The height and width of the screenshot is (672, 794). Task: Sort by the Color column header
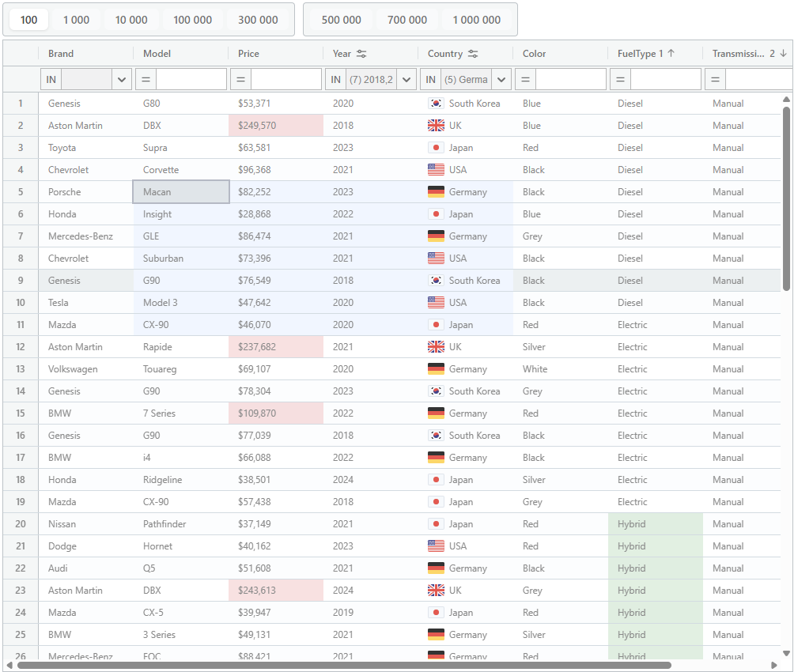[561, 54]
